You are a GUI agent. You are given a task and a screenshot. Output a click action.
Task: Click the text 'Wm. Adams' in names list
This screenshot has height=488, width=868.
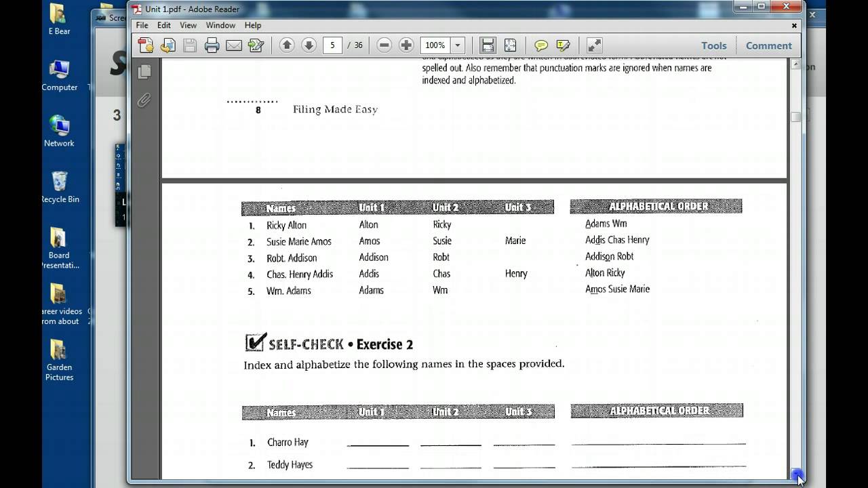[289, 290]
